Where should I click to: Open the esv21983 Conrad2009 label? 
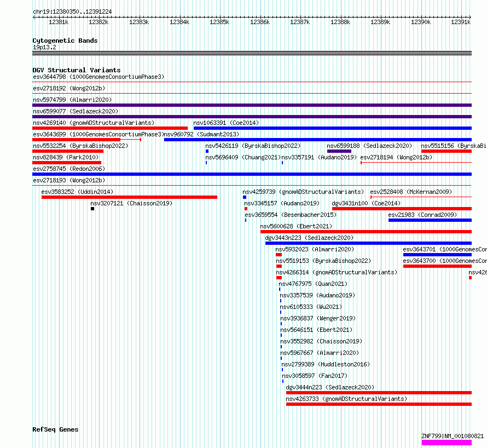[422, 215]
